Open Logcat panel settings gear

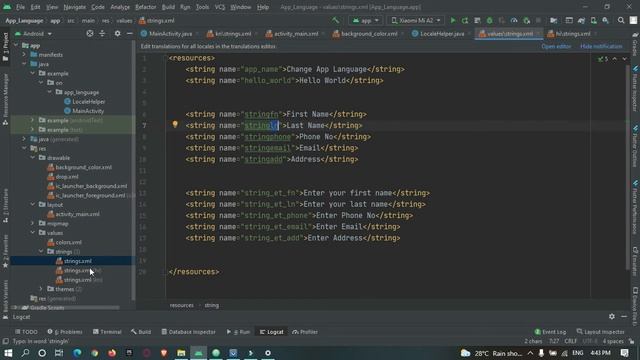[x=611, y=316]
